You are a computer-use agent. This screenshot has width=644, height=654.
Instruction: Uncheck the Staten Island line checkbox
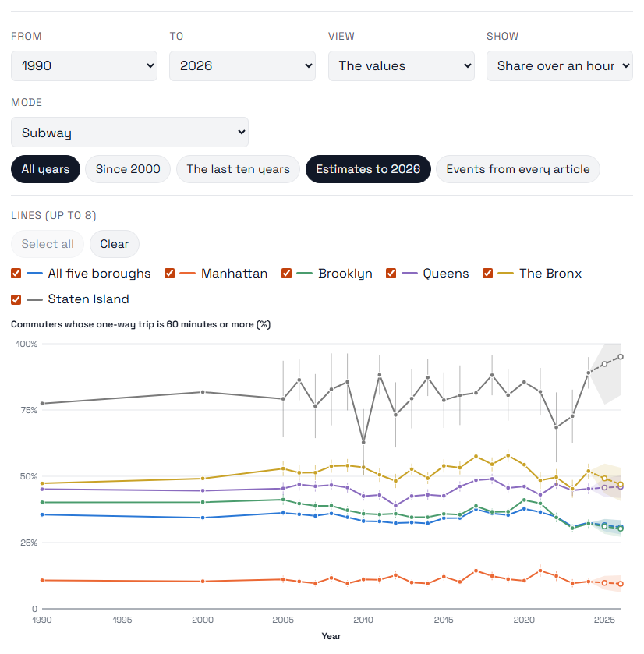coord(16,299)
